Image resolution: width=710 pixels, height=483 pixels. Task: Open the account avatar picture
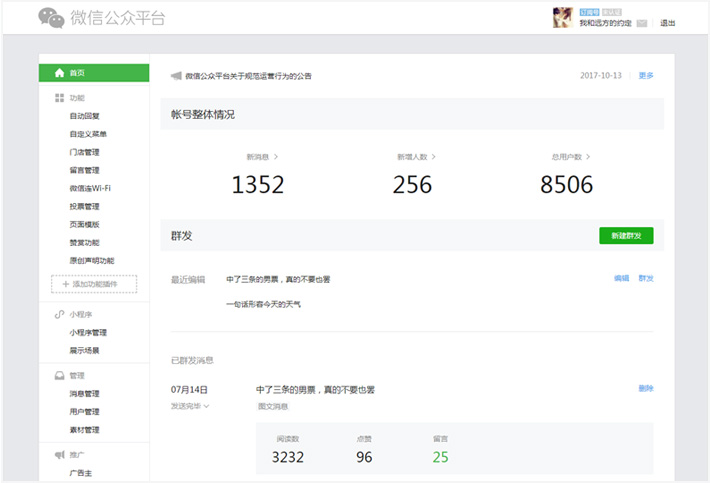point(562,17)
